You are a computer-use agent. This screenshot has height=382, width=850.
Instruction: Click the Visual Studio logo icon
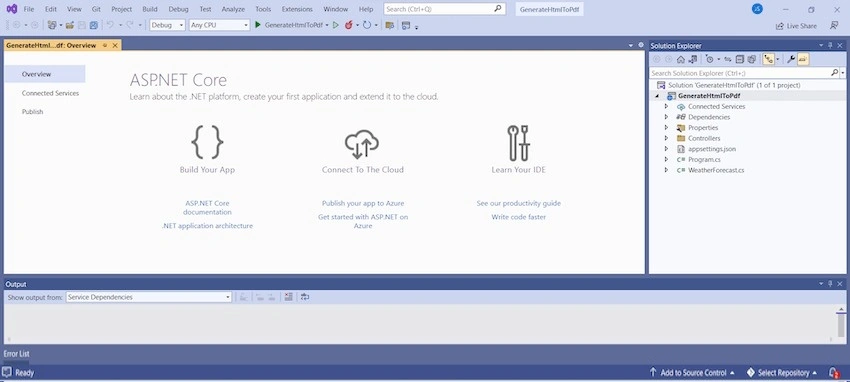click(11, 9)
